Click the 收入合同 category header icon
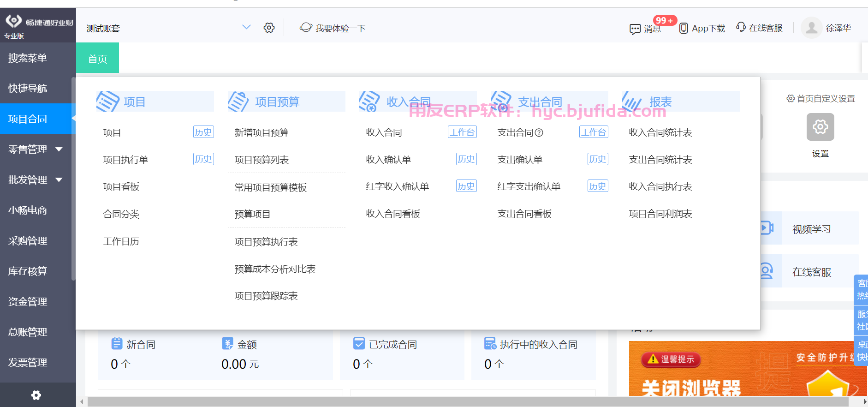Viewport: 868px width, 407px height. pos(369,101)
